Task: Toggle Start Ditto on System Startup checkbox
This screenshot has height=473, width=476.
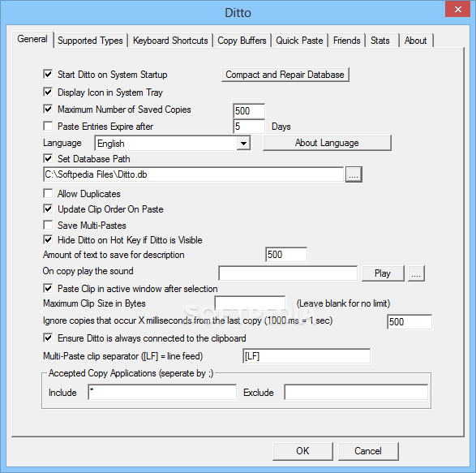Action: [48, 74]
